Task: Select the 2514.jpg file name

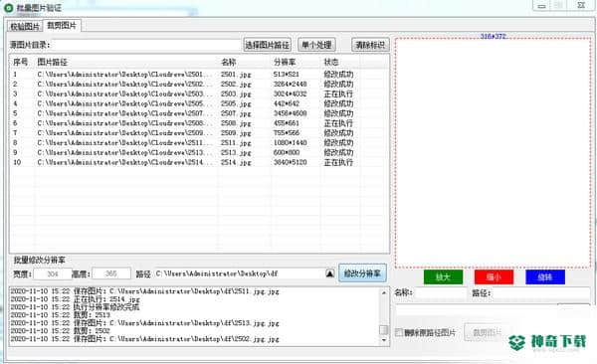Action: tap(236, 162)
